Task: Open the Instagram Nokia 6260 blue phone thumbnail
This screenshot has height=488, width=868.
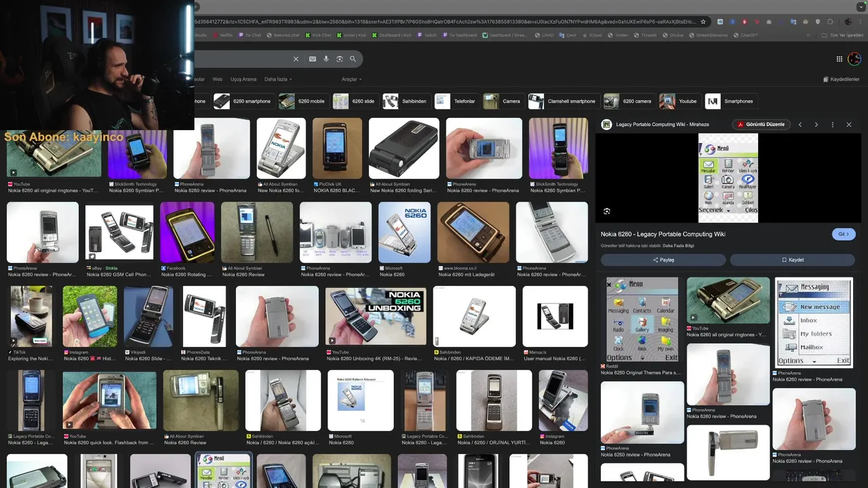Action: point(90,317)
